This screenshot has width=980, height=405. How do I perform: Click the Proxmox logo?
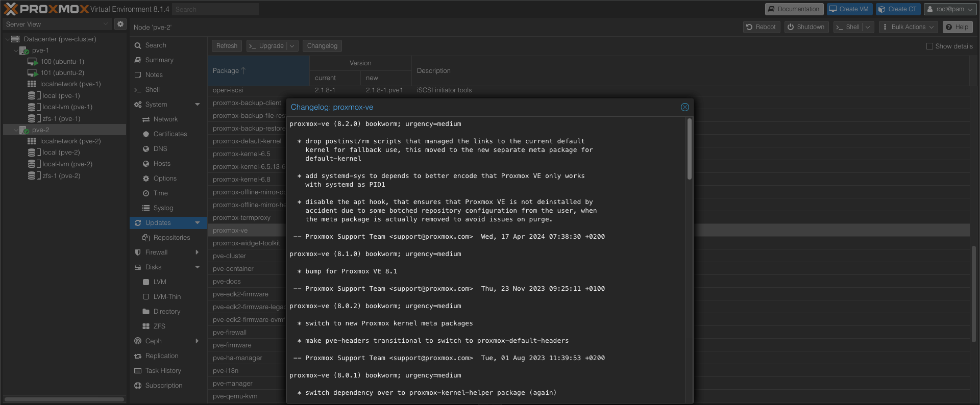pyautogui.click(x=46, y=9)
